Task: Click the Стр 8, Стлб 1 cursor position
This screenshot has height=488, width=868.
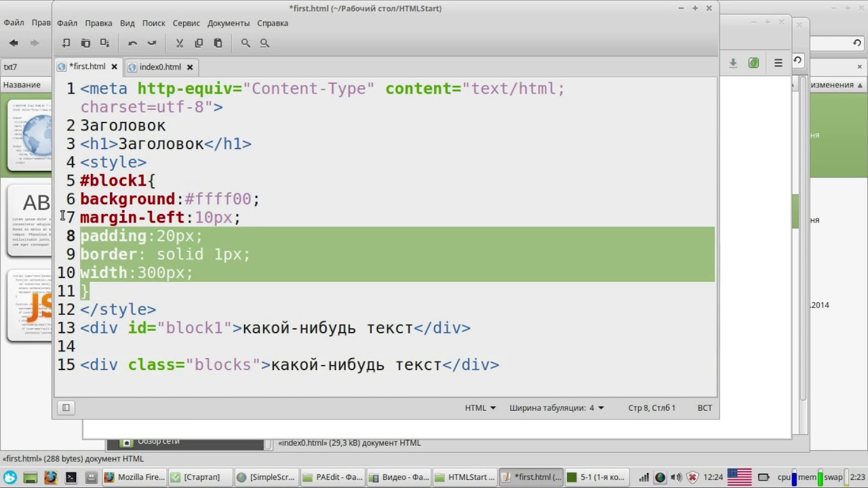Action: point(652,408)
